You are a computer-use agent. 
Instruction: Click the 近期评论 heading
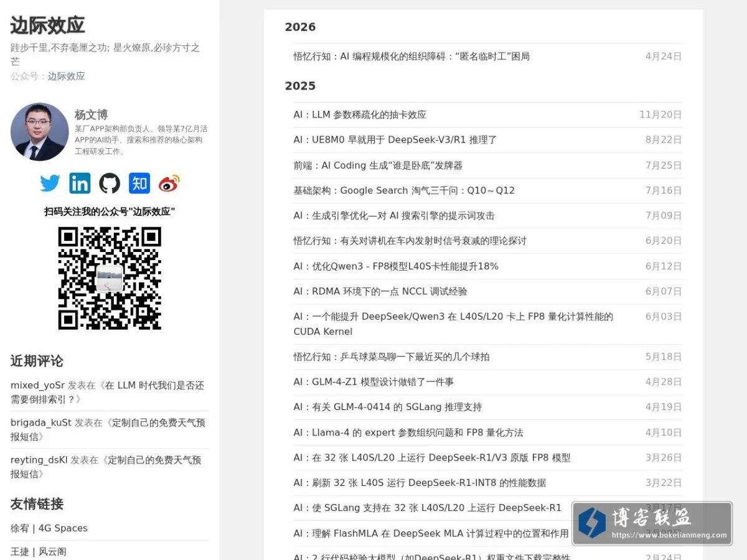tap(37, 361)
